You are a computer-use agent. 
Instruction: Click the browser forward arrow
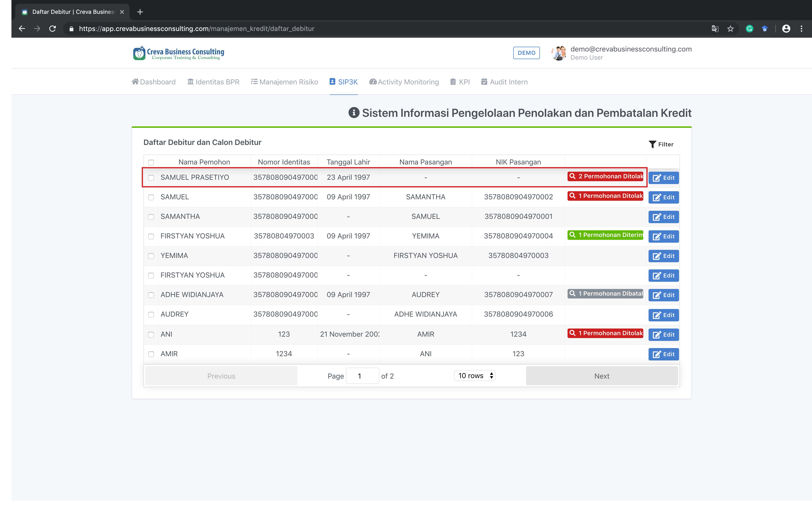(37, 29)
